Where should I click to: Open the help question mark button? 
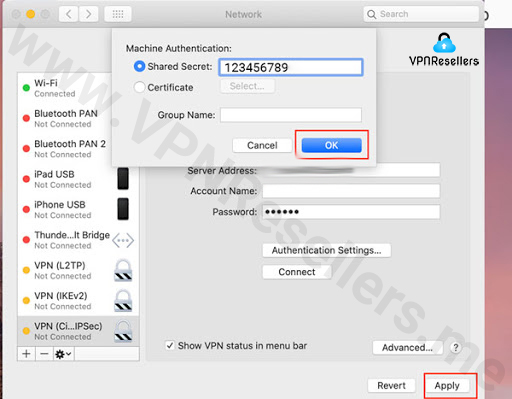[x=455, y=348]
